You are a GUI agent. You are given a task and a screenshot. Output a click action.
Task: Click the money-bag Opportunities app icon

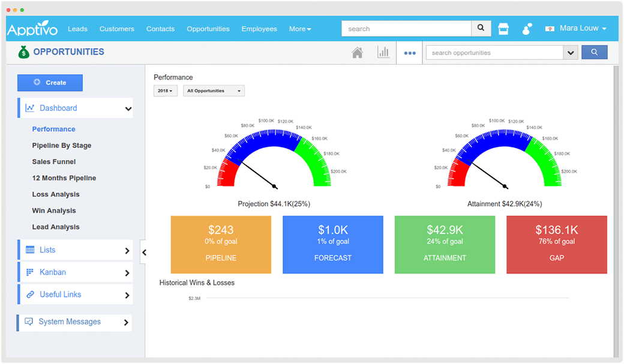tap(23, 52)
